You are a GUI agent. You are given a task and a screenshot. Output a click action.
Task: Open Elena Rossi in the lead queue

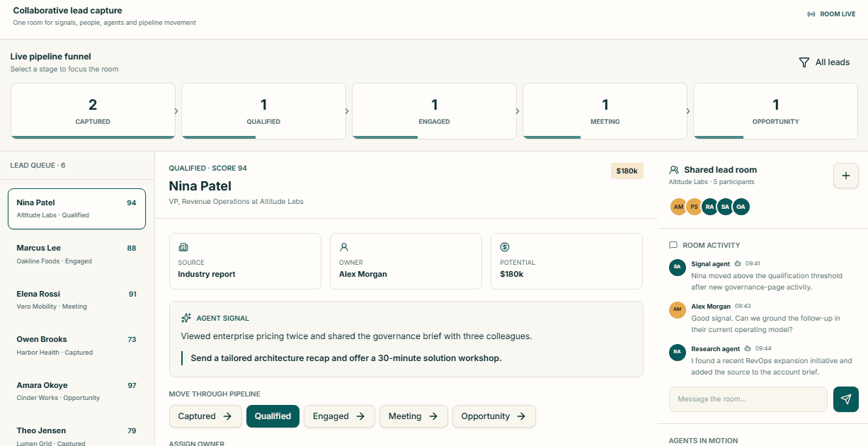coord(76,300)
